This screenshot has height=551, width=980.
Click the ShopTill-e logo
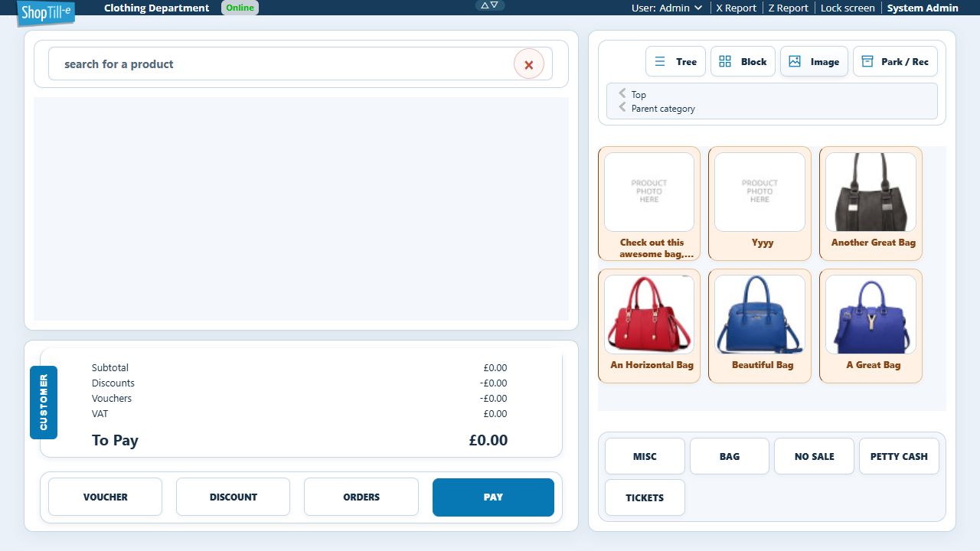point(46,11)
